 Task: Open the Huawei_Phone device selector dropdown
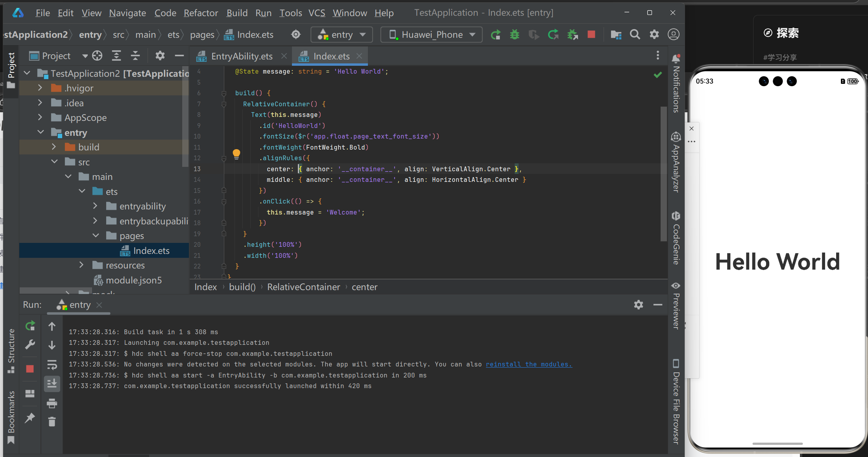point(432,35)
